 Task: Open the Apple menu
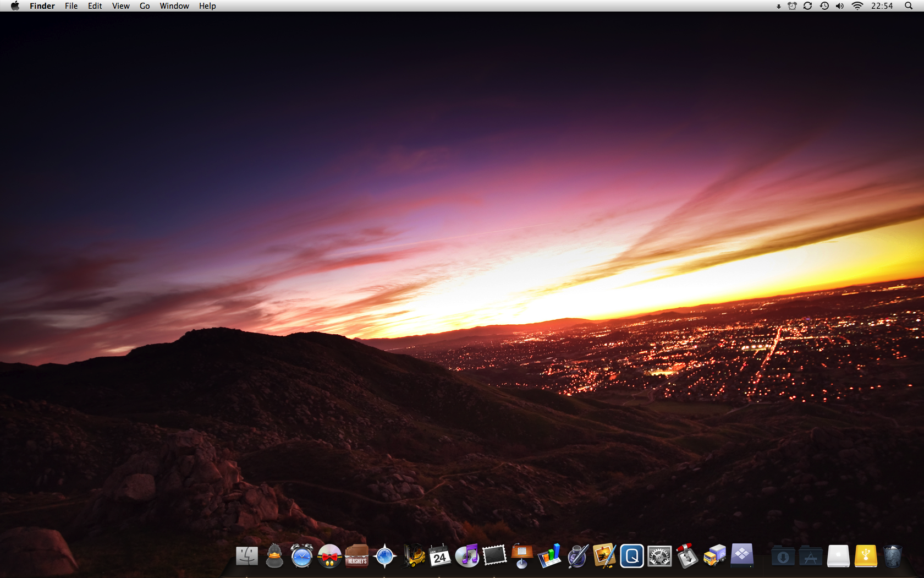coord(15,6)
